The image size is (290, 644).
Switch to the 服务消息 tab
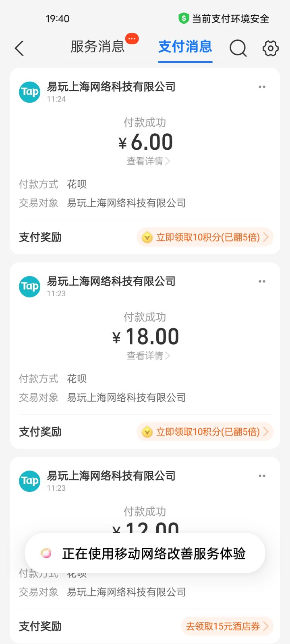pos(97,47)
